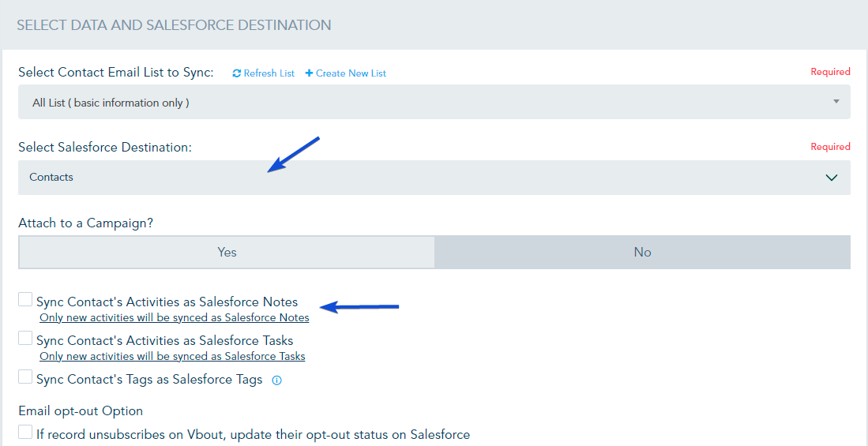Open info icon beside Salesforce Tags option

277,380
